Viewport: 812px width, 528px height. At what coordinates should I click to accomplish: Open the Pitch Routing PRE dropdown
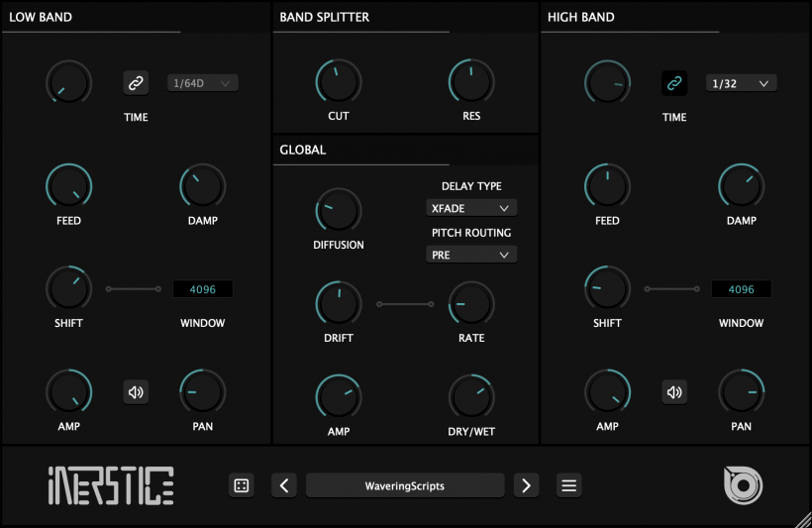point(471,255)
